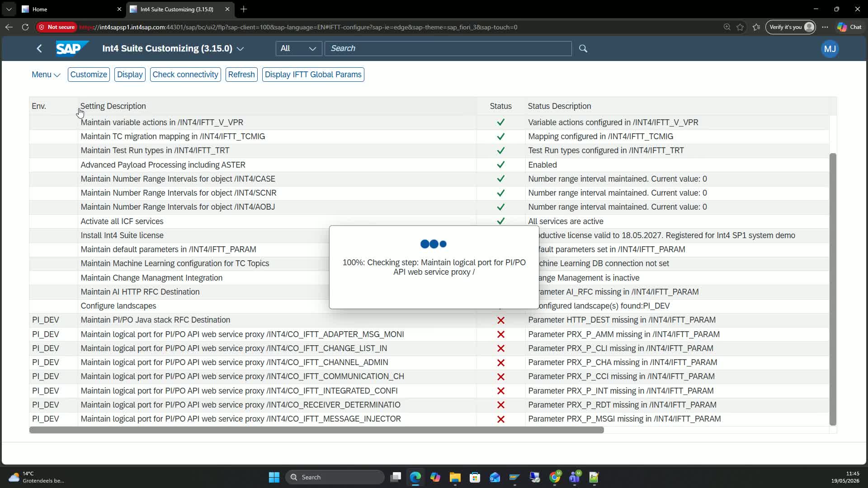This screenshot has height=488, width=868.
Task: Select the CO_IFTT_CHANNEL_ADMIN logical port row
Action: tap(429, 362)
